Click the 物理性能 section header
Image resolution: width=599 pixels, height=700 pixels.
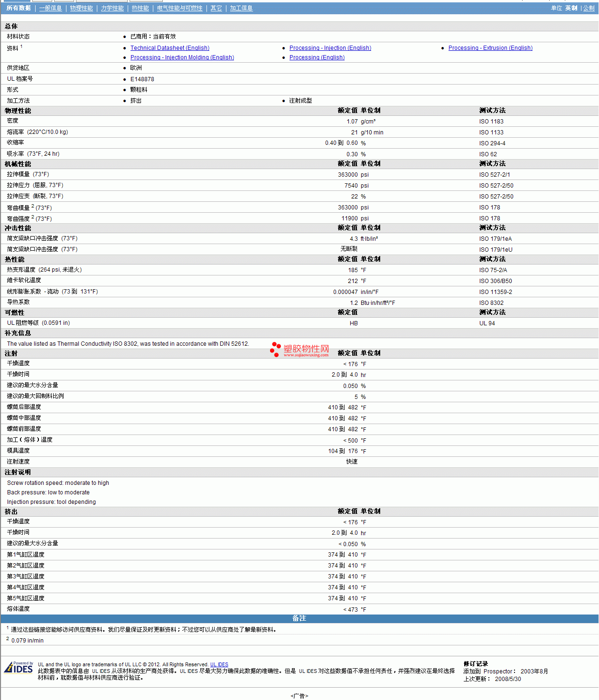18,111
